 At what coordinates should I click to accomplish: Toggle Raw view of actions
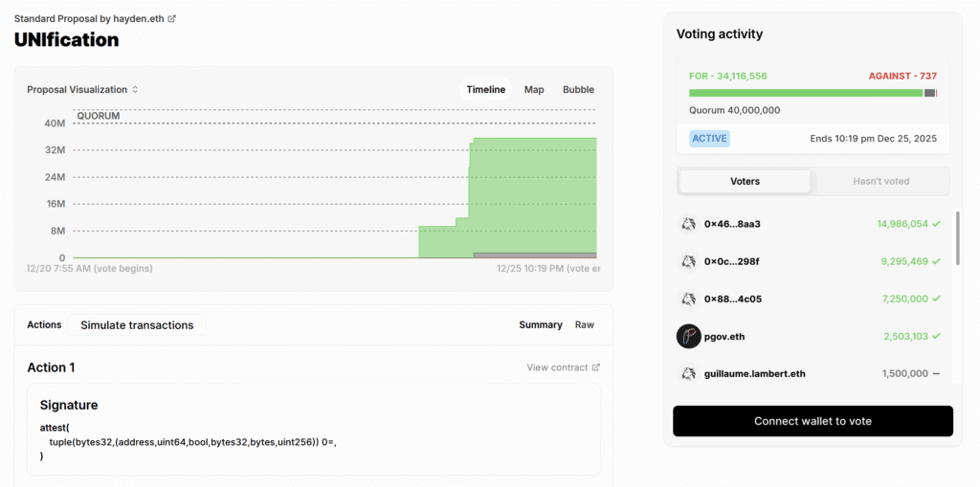coord(584,325)
